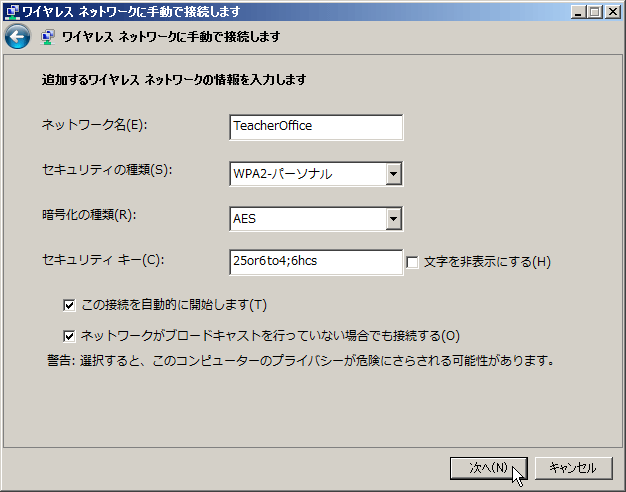Click the blue back arrow button
The height and width of the screenshot is (492, 626).
tap(17, 36)
